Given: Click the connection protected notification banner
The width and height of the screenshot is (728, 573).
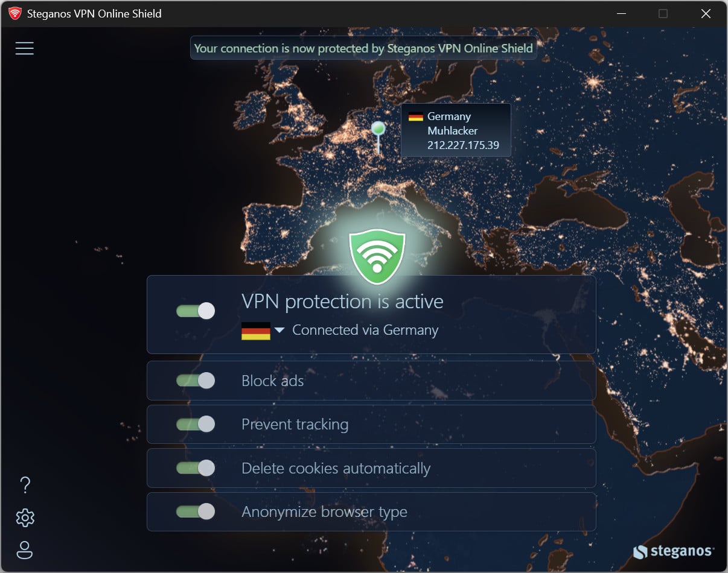Looking at the screenshot, I should (363, 48).
